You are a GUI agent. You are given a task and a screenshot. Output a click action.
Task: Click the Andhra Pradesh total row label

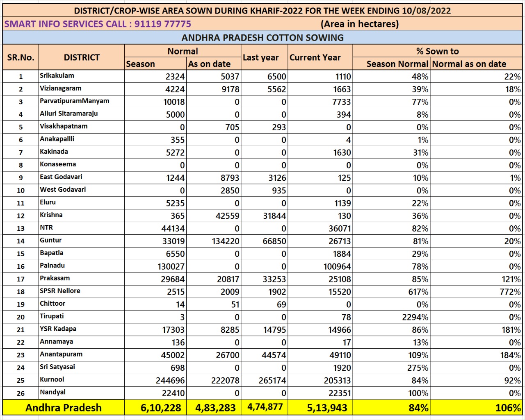point(63,408)
